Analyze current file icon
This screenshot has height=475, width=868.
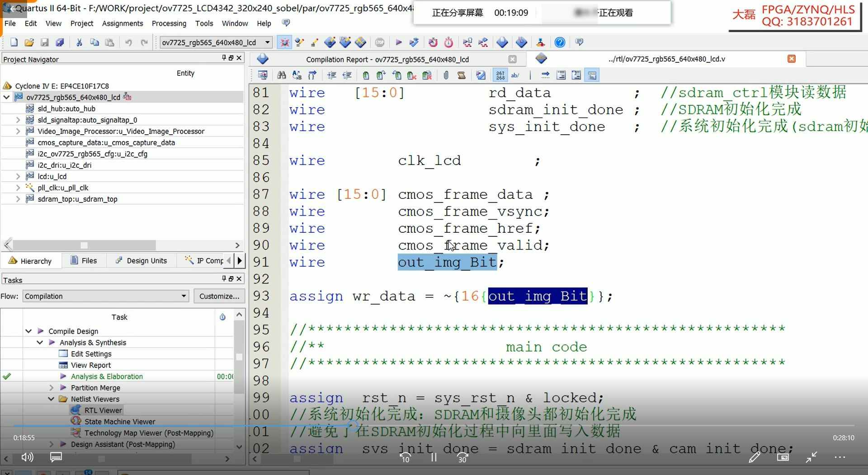click(x=481, y=75)
